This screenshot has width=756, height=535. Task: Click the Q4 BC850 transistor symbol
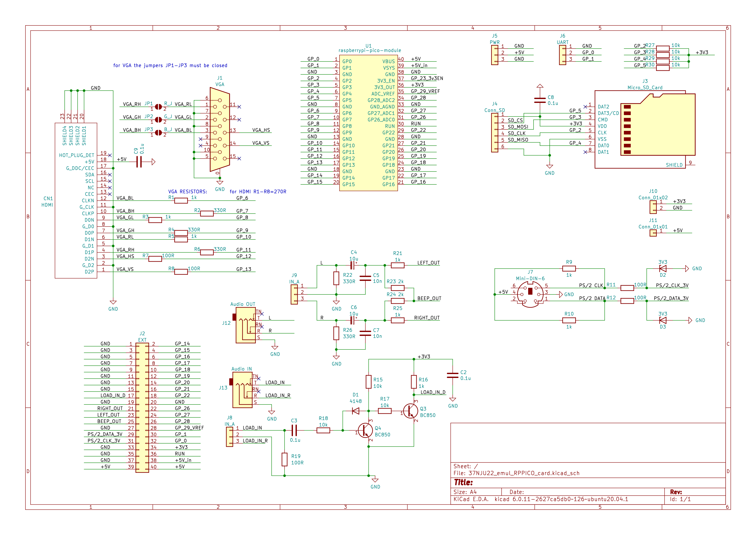click(365, 430)
